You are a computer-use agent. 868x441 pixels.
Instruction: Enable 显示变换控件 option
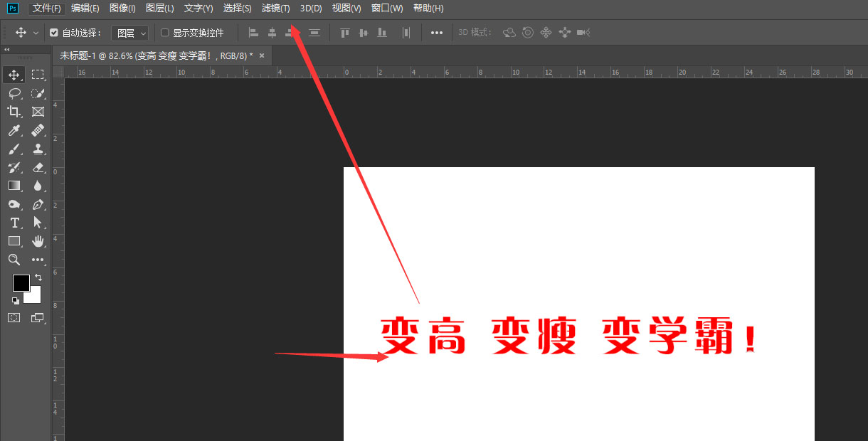pos(164,32)
